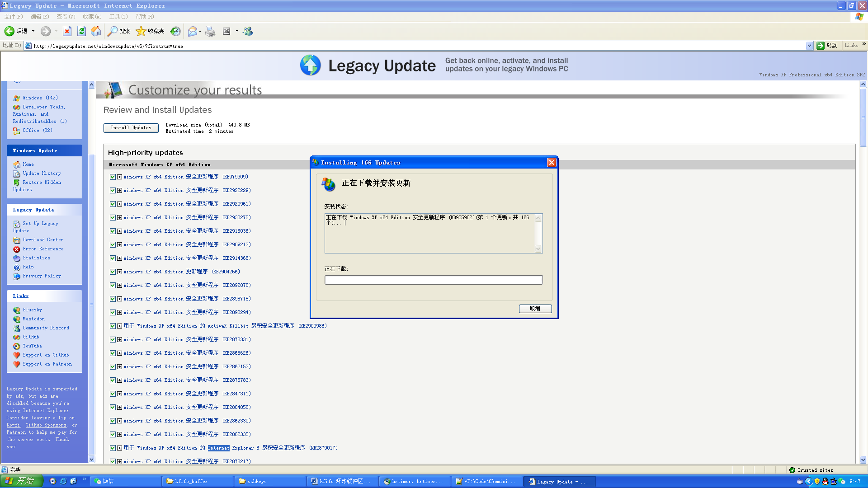Expand details for KB2922229 update

coord(119,191)
